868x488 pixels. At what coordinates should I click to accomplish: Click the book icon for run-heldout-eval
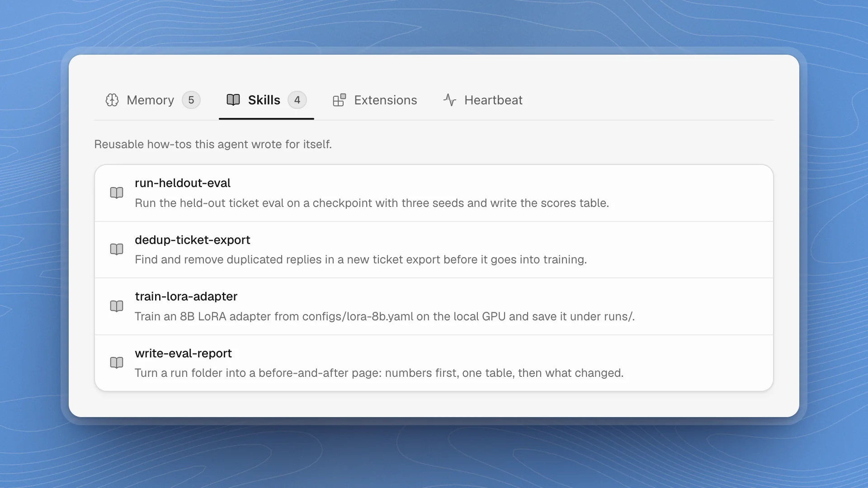click(x=117, y=193)
